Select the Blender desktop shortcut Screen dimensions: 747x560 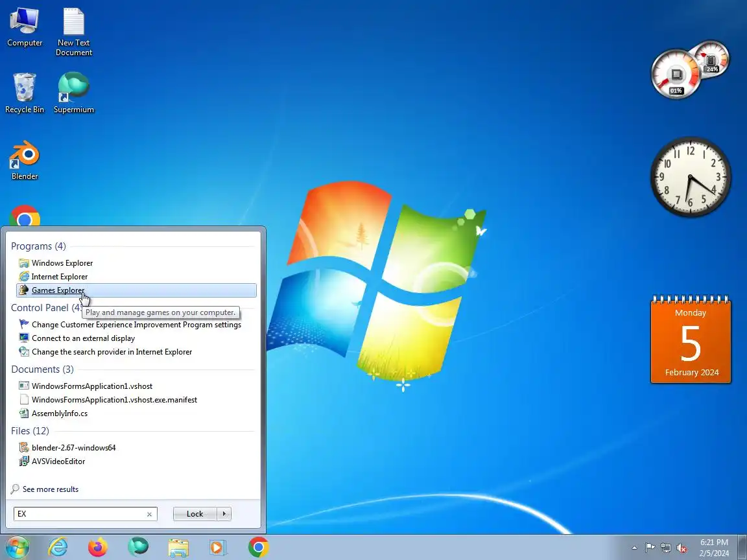(24, 160)
